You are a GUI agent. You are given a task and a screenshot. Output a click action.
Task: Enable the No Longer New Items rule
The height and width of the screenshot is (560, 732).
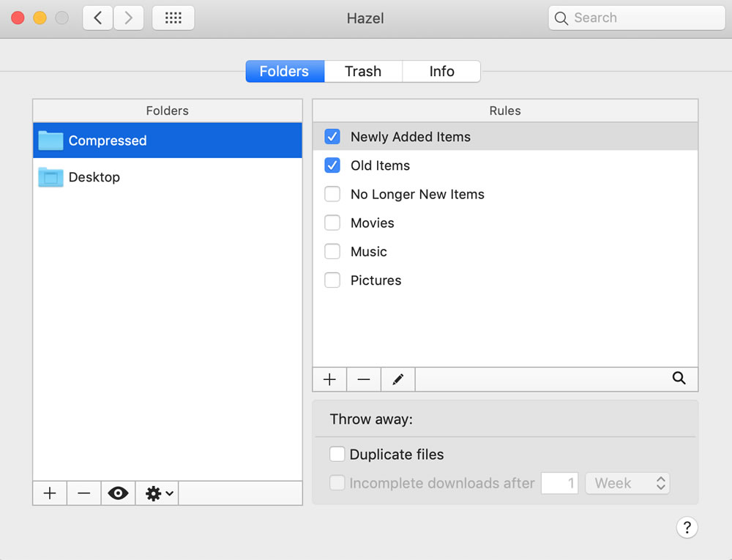point(332,194)
